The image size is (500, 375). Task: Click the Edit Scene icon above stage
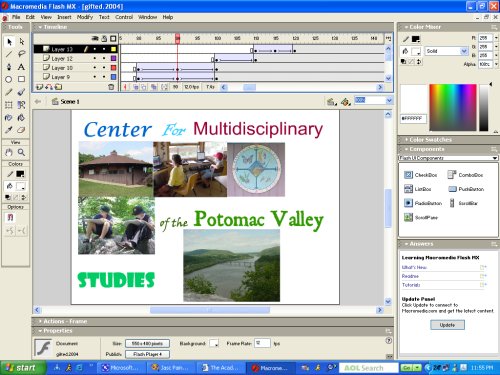coord(332,102)
